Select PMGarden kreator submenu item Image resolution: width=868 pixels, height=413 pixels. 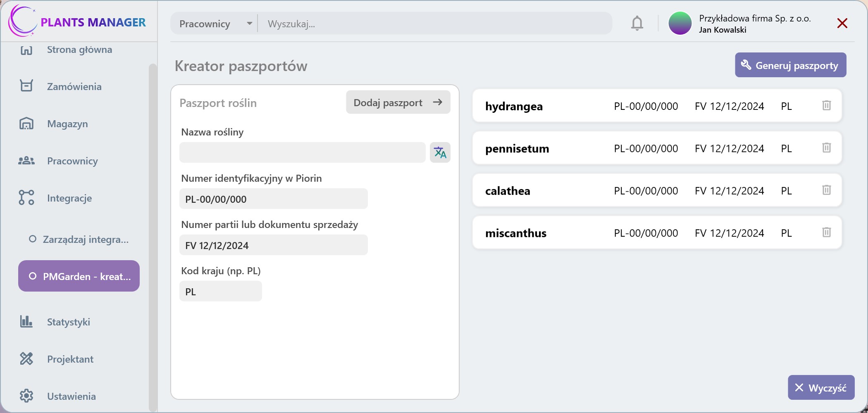tap(79, 276)
